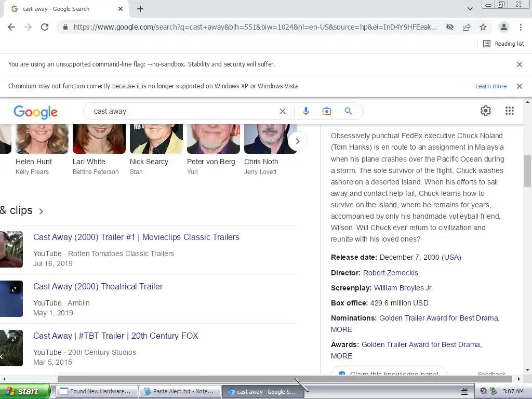Show MORE nominations
This screenshot has height=399, width=532.
[x=341, y=329]
